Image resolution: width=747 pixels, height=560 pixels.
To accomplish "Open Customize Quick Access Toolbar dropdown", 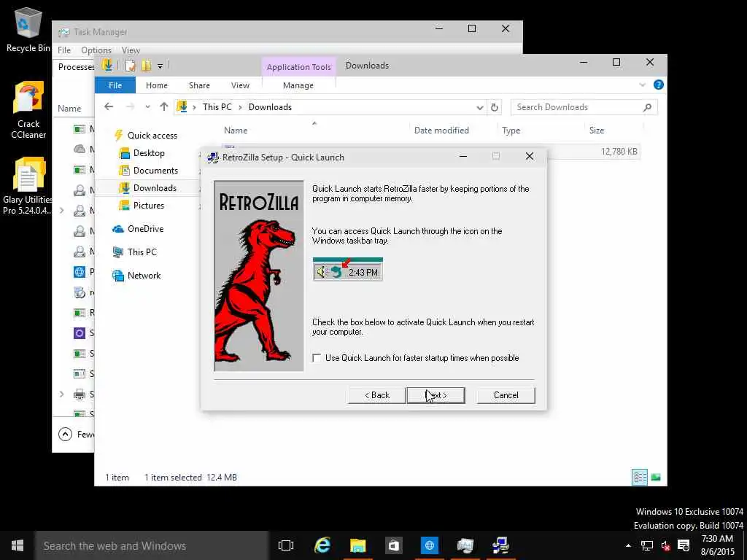I will pos(160,66).
